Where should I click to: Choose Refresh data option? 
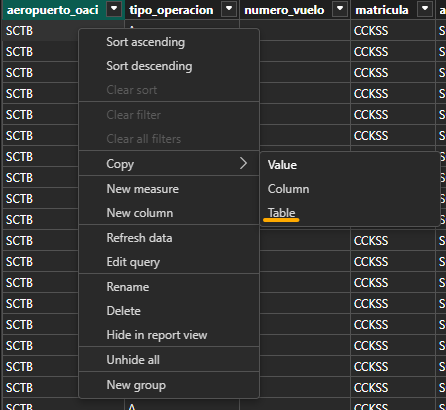169,238
